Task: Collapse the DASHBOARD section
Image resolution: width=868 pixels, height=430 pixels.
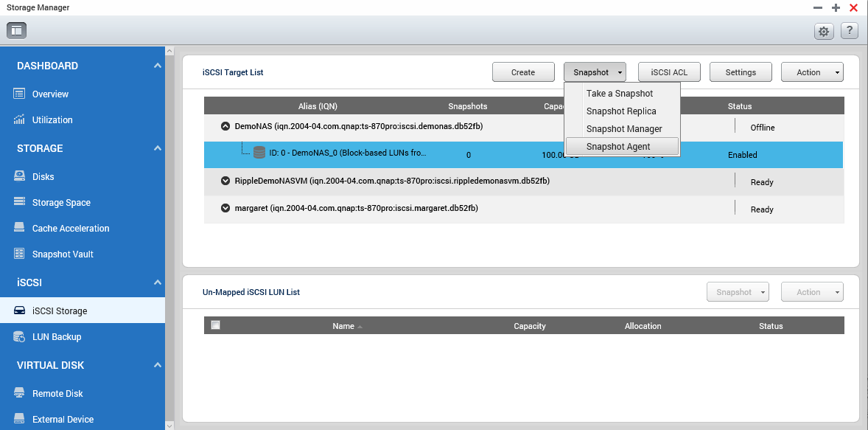Action: pos(157,66)
